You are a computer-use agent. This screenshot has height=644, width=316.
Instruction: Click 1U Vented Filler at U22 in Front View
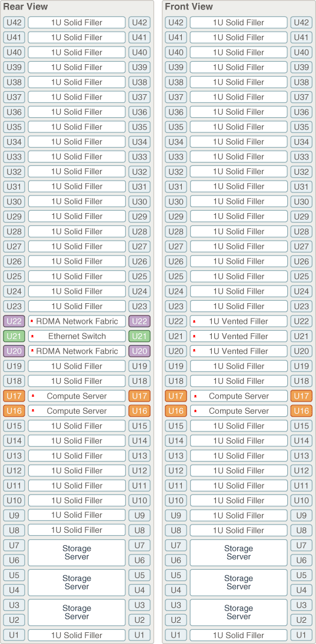[x=238, y=321]
